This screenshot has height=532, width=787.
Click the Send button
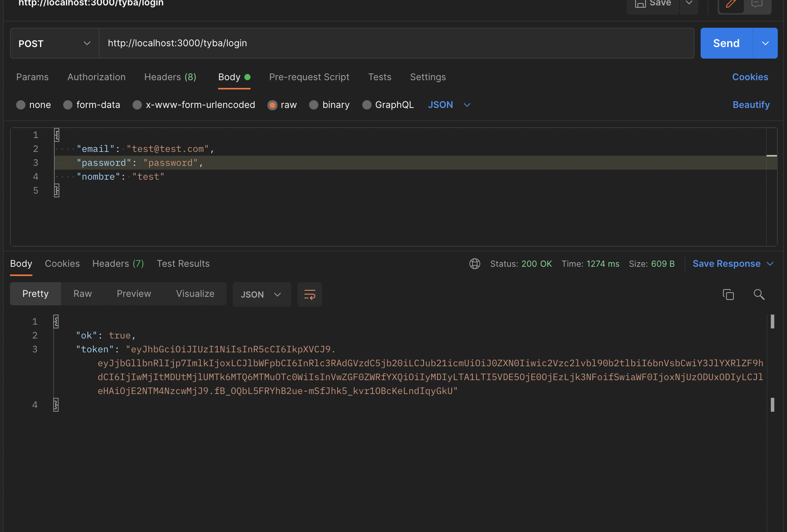pos(726,43)
